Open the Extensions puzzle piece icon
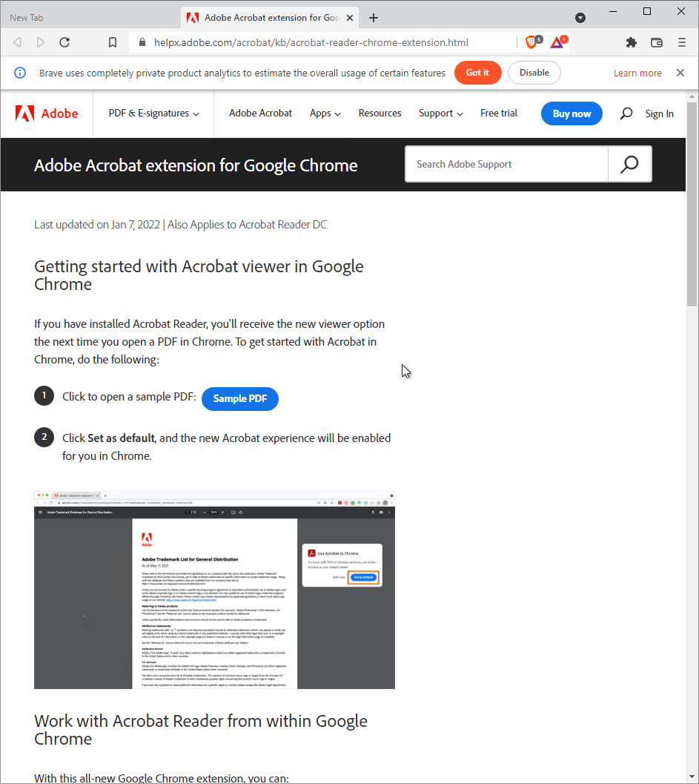Image resolution: width=699 pixels, height=784 pixels. pos(631,42)
